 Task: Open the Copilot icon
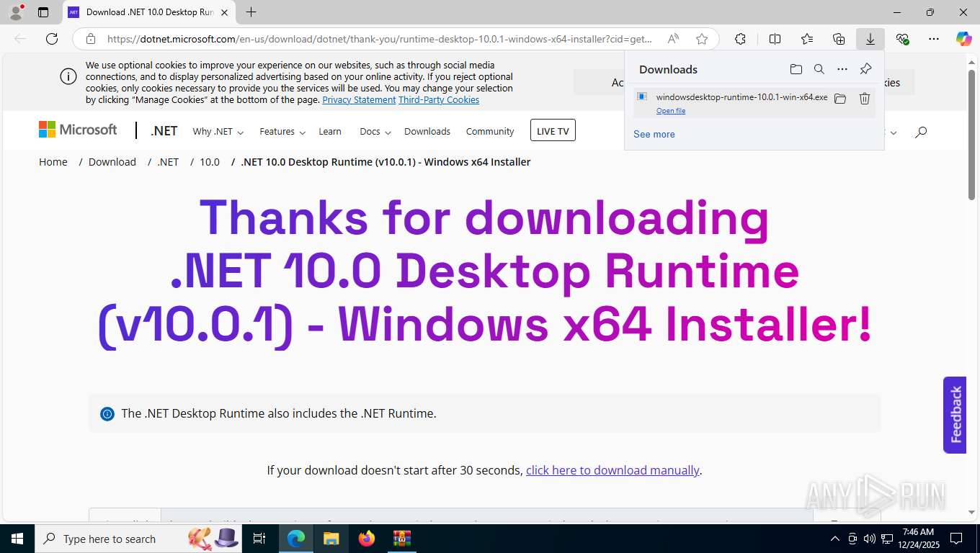[963, 39]
